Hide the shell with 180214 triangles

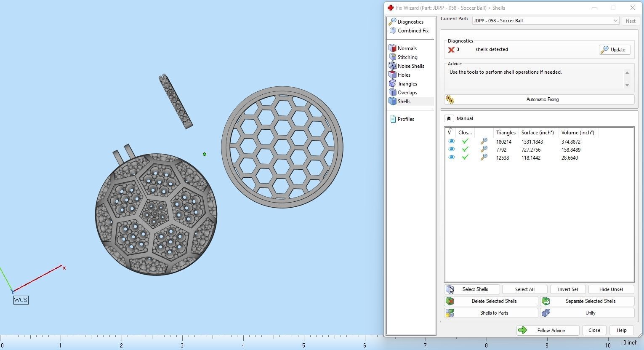tap(451, 142)
